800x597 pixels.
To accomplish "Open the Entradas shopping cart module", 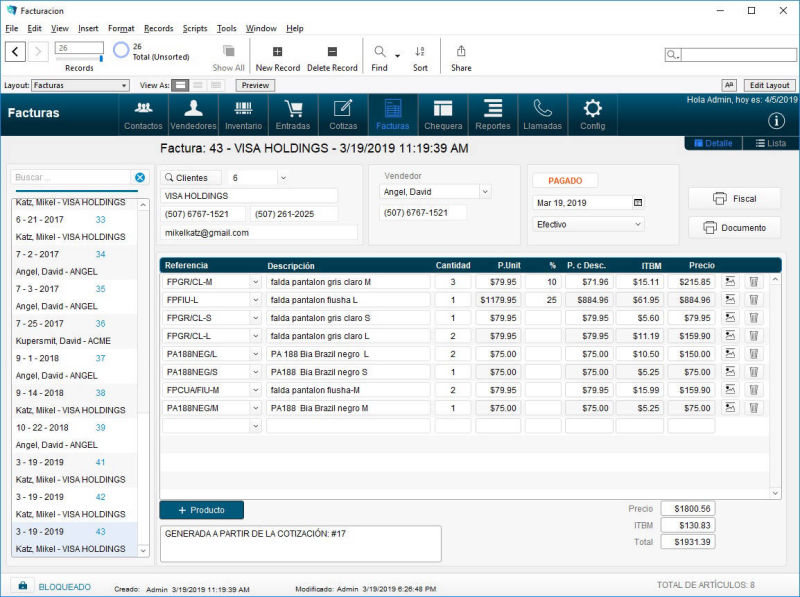I will (x=293, y=115).
